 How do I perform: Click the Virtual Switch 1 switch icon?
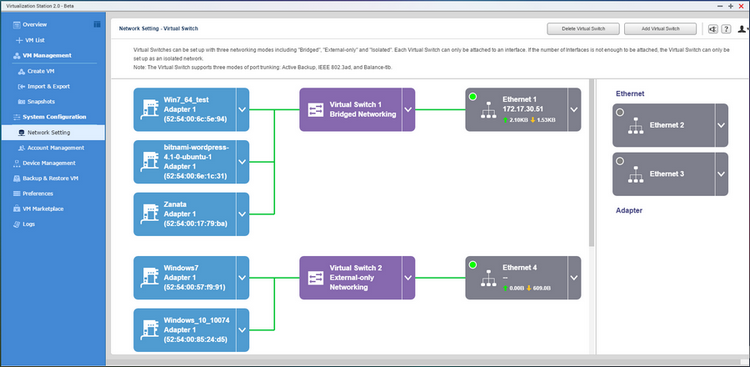click(316, 110)
